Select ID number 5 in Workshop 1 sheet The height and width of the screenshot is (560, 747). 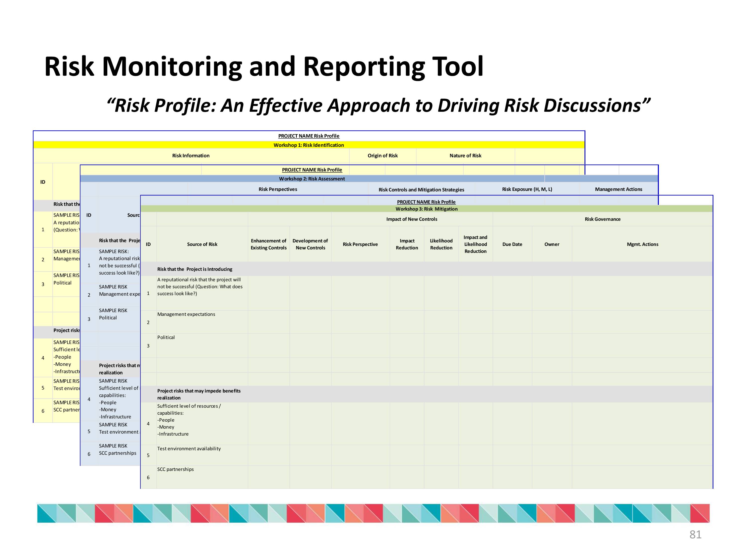(43, 388)
